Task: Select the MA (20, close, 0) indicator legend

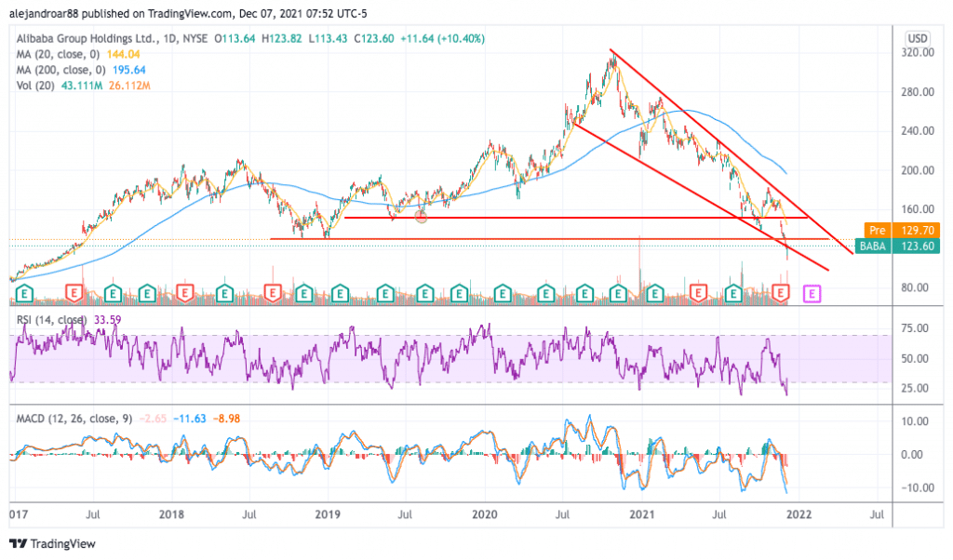Action: click(58, 54)
